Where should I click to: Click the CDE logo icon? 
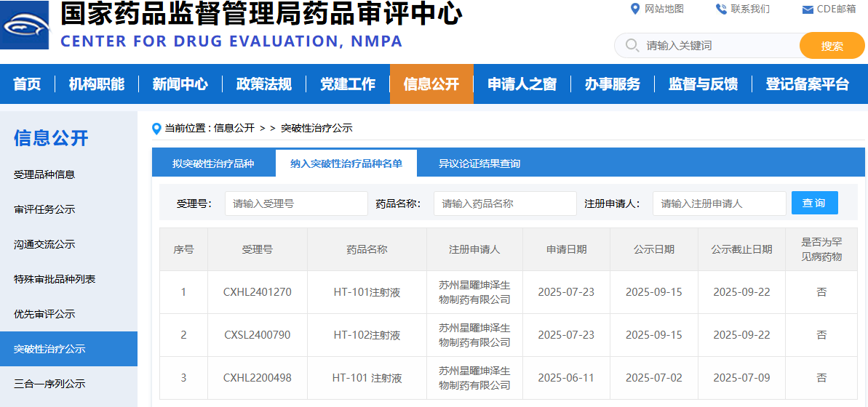click(25, 25)
